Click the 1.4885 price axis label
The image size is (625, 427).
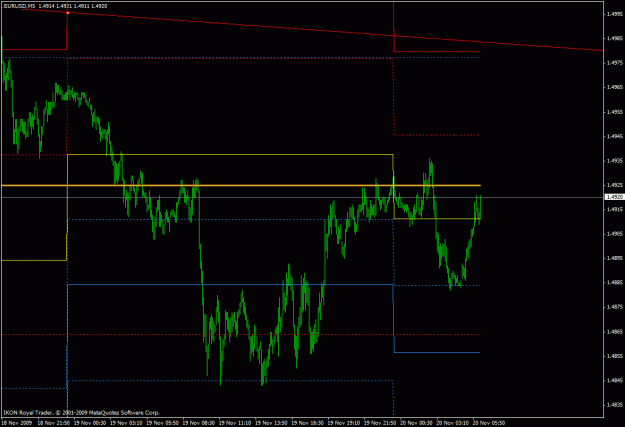614,282
